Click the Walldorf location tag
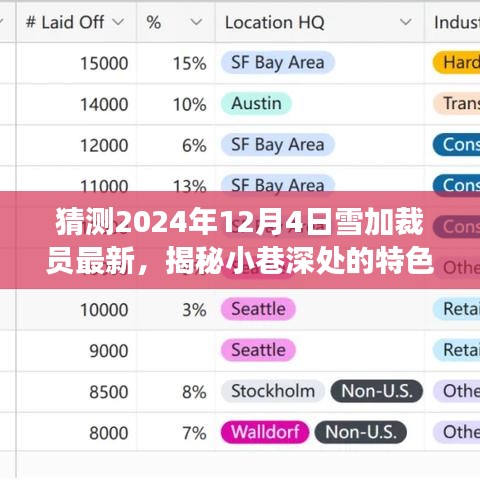The width and height of the screenshot is (480, 480). [x=265, y=432]
